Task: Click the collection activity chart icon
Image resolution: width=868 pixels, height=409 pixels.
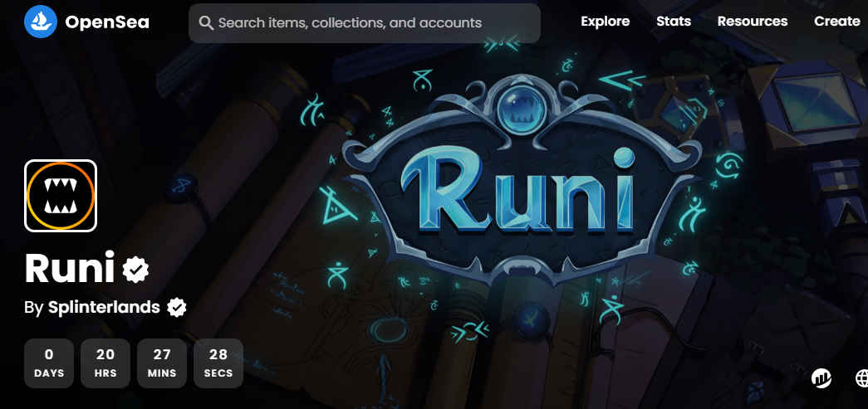Action: tap(821, 378)
